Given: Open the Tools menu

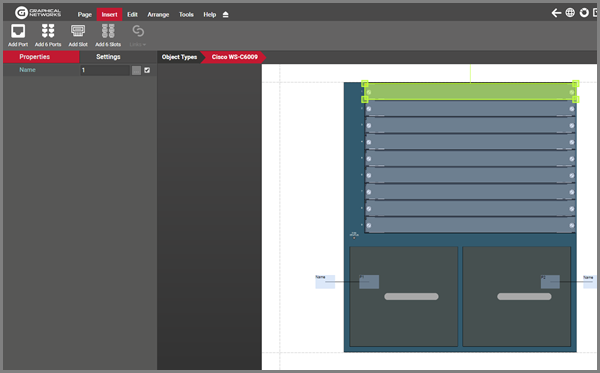Looking at the screenshot, I should coord(186,15).
